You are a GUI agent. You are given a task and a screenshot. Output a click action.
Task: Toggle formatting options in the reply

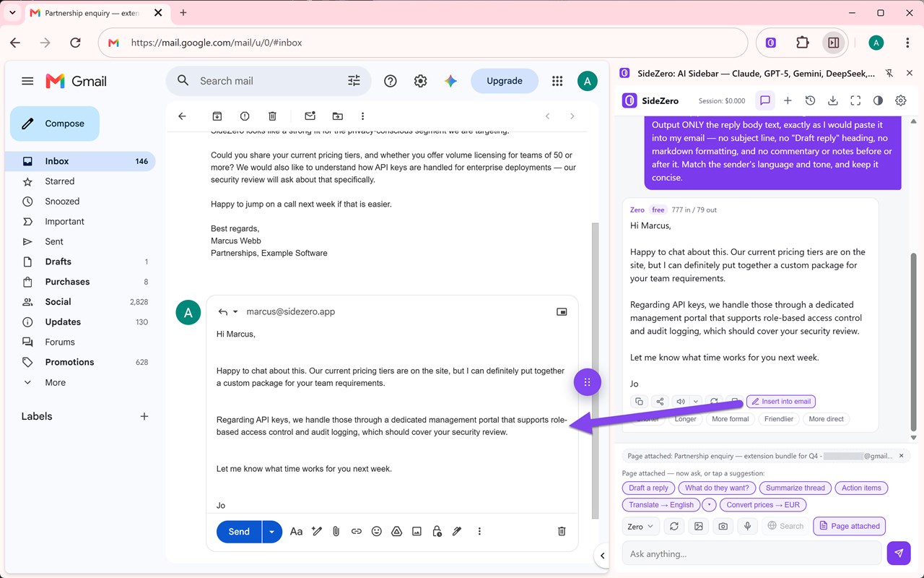click(x=296, y=531)
